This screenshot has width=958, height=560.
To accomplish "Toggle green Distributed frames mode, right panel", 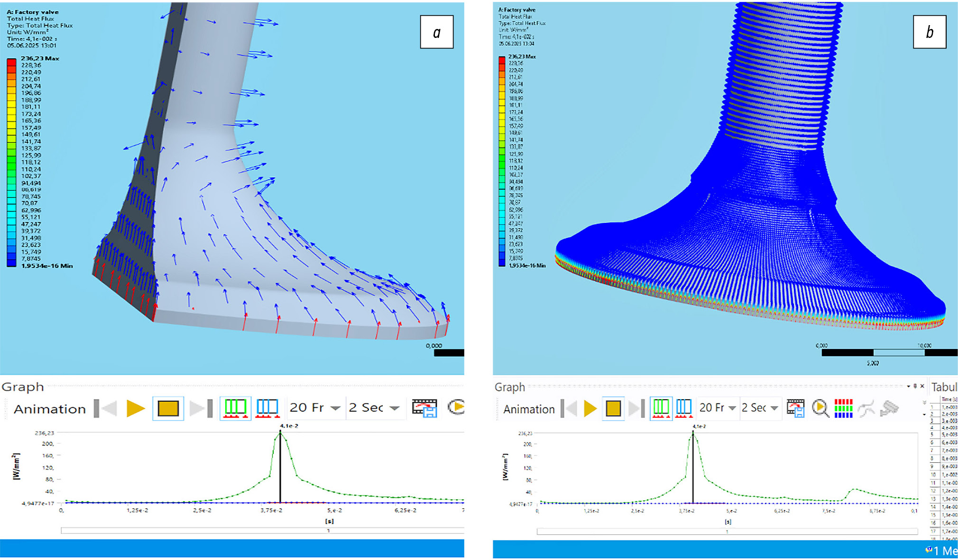I will pyautogui.click(x=661, y=408).
